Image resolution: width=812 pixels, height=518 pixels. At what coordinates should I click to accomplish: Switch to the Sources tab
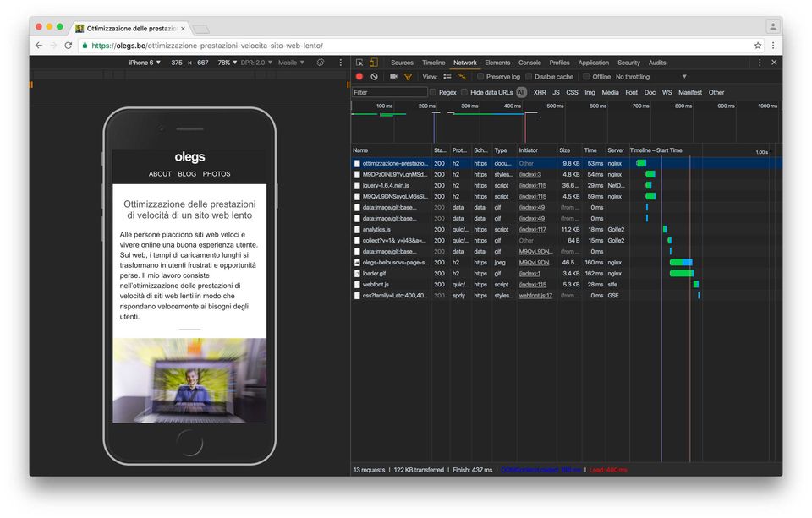tap(403, 63)
